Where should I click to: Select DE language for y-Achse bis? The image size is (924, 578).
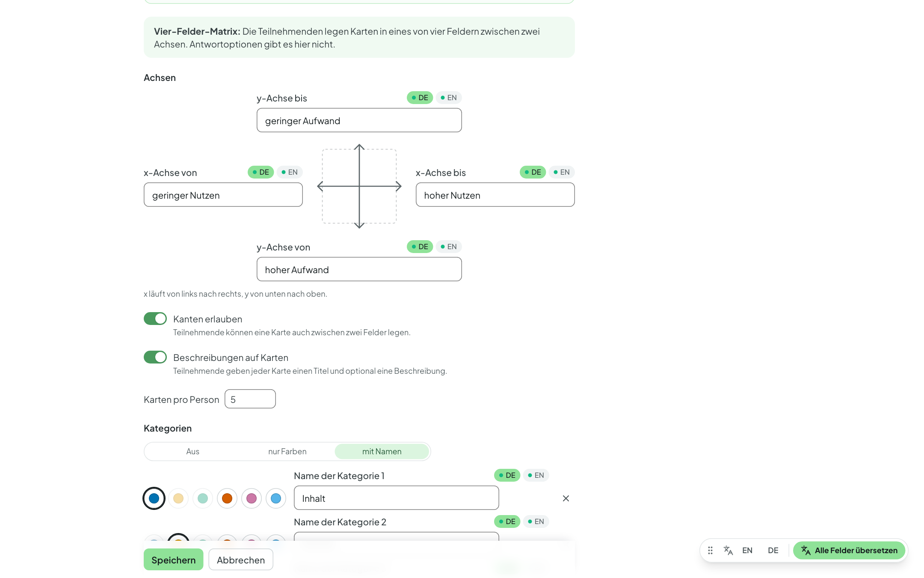420,98
